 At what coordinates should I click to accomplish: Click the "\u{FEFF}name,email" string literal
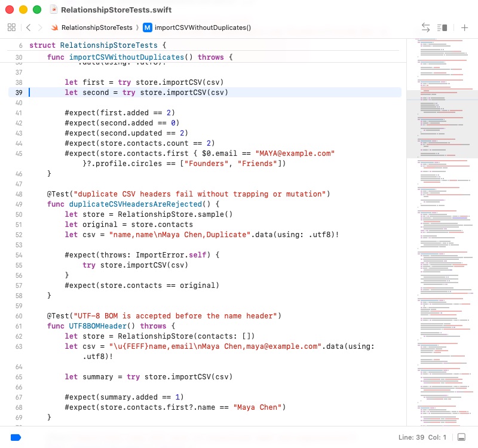(x=215, y=346)
